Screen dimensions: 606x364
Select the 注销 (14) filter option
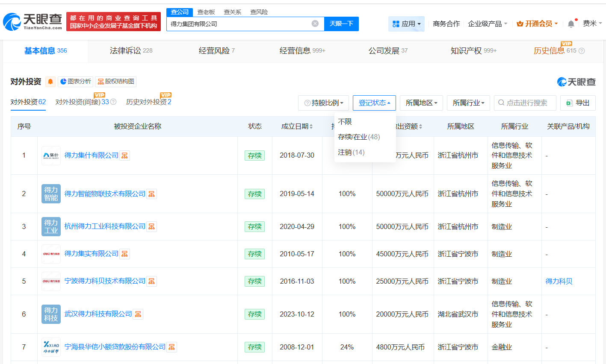pos(351,152)
